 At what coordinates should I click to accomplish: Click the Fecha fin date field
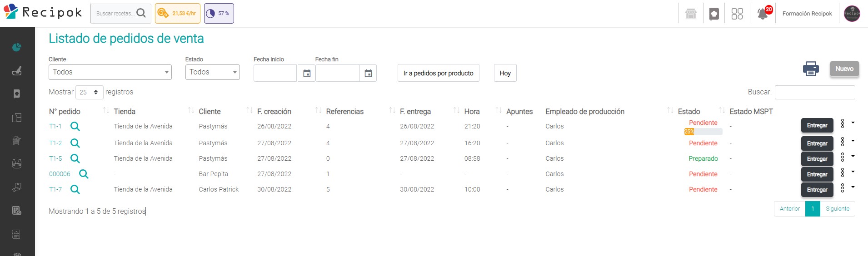[x=337, y=73]
